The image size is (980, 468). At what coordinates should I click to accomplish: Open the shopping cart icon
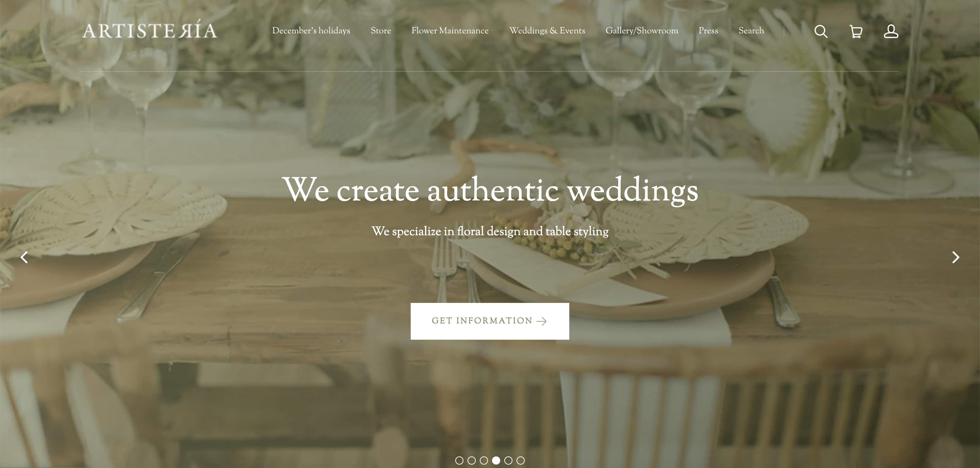tap(855, 31)
